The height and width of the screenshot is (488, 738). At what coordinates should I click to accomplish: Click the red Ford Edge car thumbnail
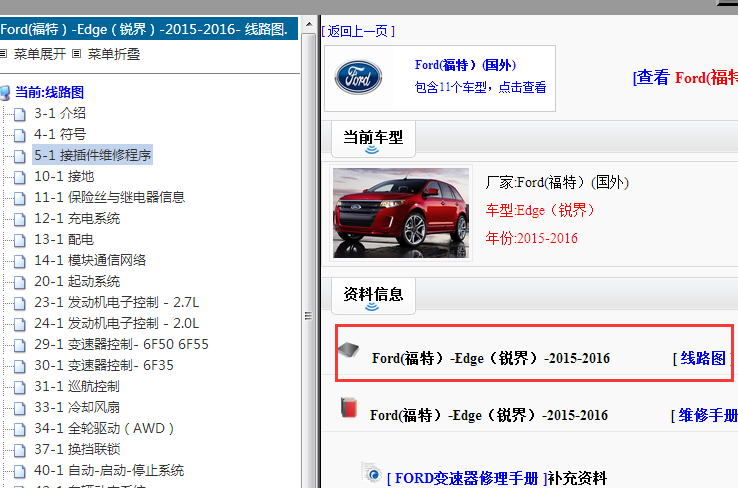[x=401, y=213]
